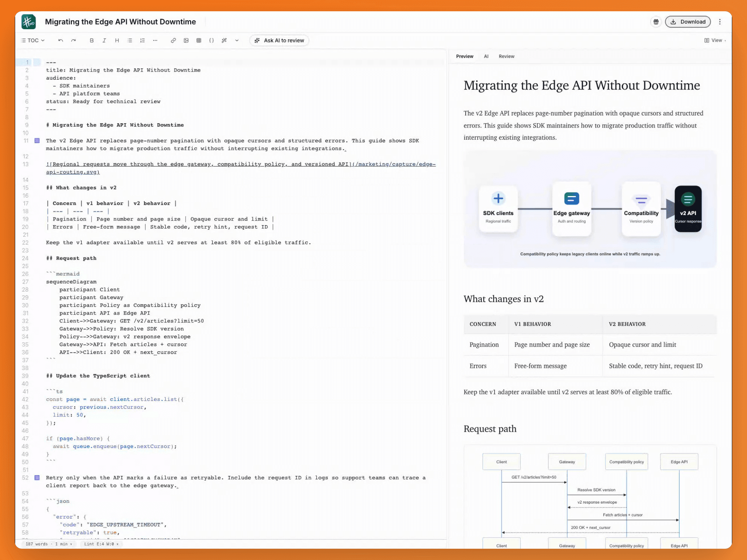
Task: Click 'status: Ready for technical review' line
Action: (103, 101)
